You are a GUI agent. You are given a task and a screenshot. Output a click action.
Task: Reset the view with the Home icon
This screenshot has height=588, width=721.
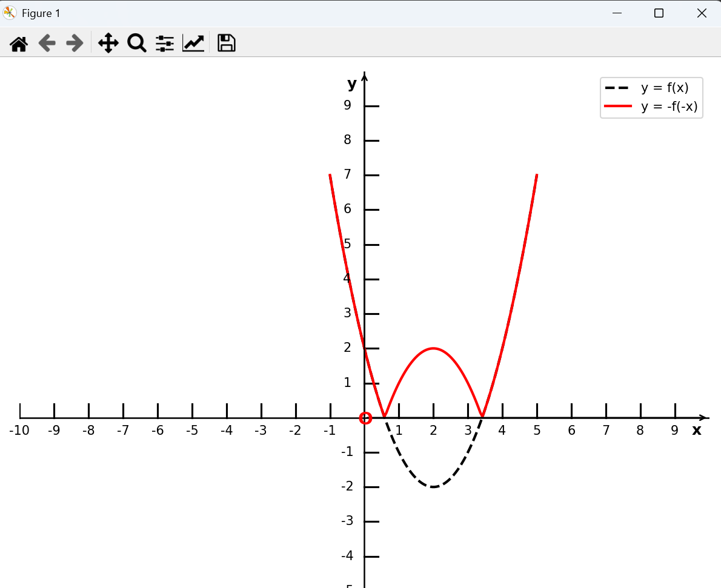[x=19, y=44]
